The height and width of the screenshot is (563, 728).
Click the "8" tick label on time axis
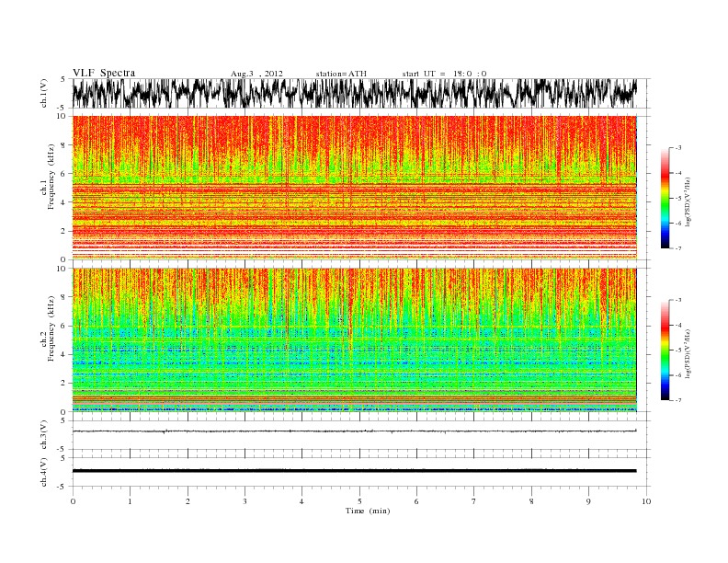point(531,501)
